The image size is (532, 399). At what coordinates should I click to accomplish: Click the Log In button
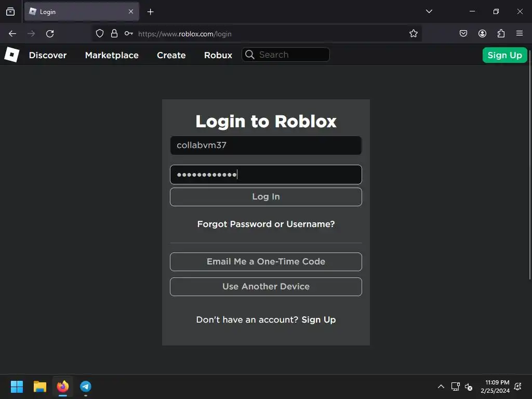click(266, 197)
